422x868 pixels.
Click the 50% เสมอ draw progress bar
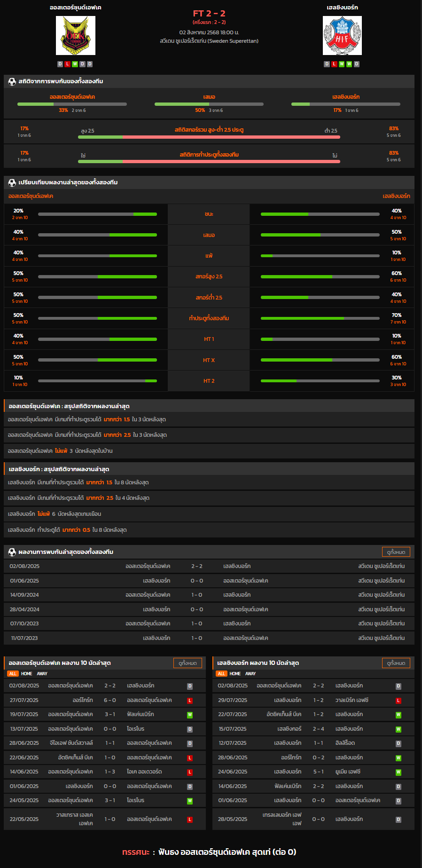pyautogui.click(x=209, y=104)
